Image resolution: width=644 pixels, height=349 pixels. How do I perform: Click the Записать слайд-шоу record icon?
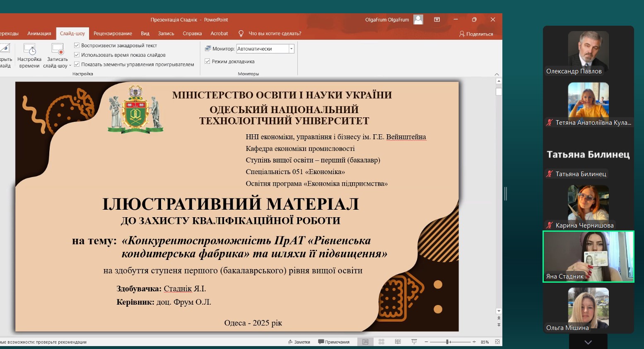coord(57,50)
